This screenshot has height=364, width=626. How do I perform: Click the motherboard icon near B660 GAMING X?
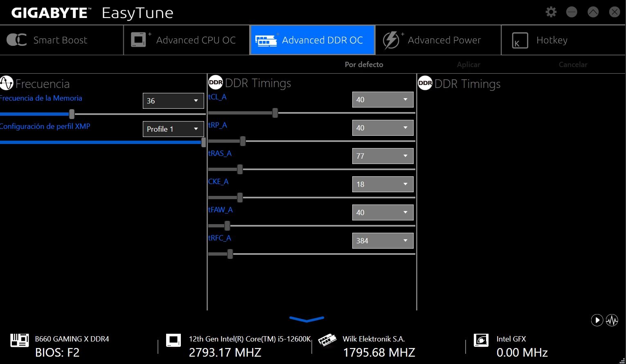click(x=20, y=340)
